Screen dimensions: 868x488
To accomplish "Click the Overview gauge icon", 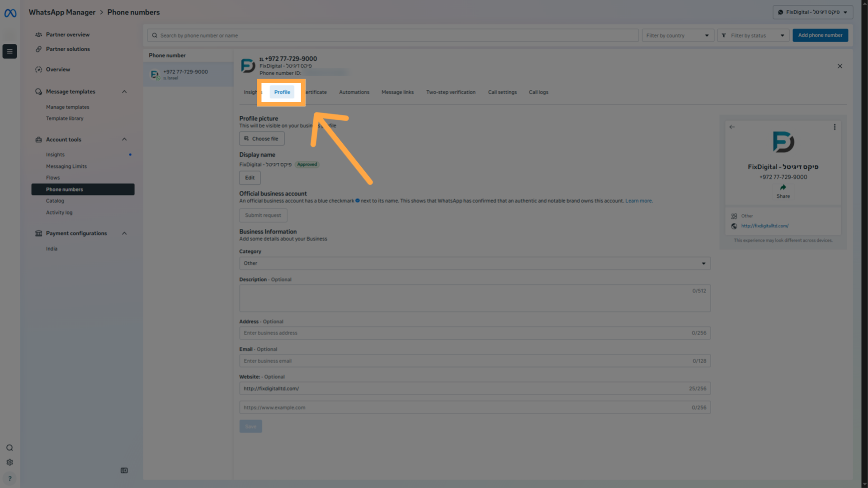I will pos(39,69).
